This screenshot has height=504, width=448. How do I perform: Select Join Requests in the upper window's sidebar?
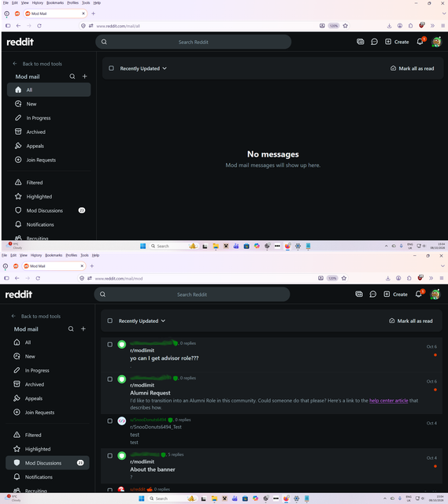click(49, 160)
